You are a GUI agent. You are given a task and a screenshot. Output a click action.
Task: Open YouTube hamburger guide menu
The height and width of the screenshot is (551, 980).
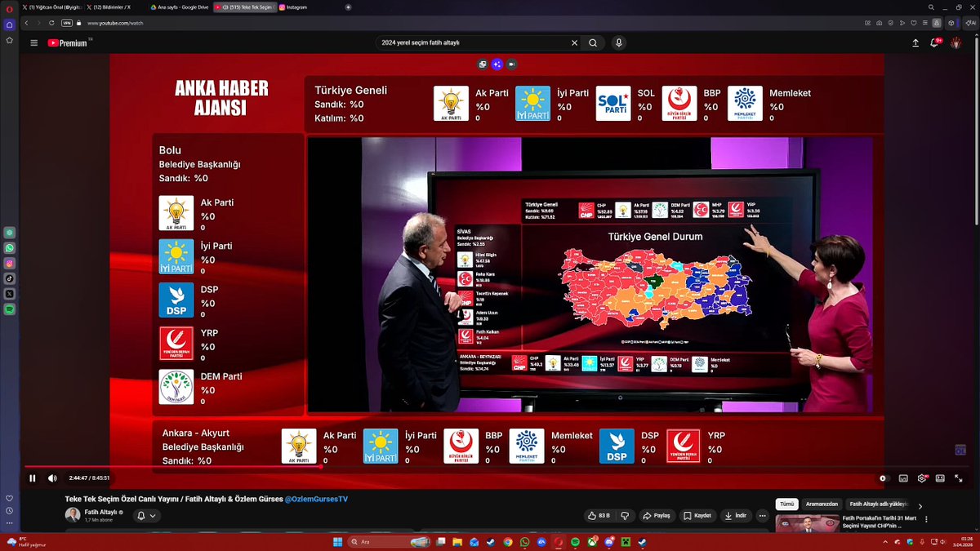(x=33, y=43)
